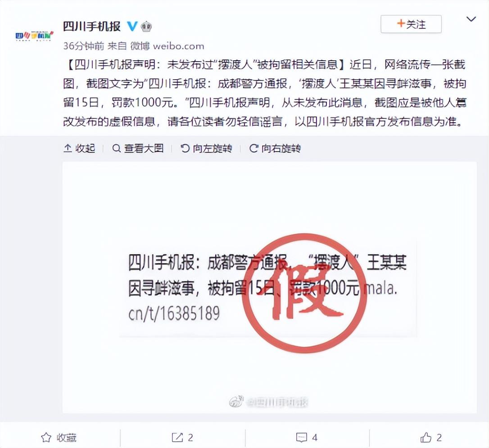
Task: Click the red 假 stamp on the image
Action: tap(304, 293)
